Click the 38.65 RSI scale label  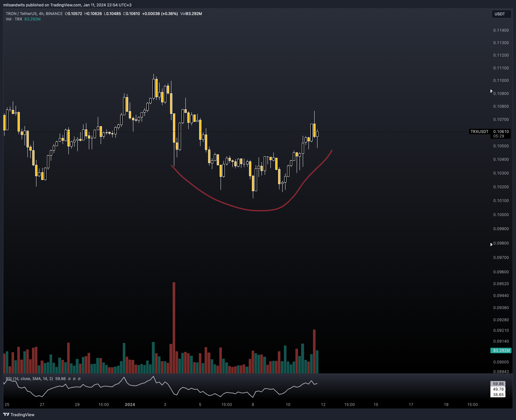pos(498,395)
